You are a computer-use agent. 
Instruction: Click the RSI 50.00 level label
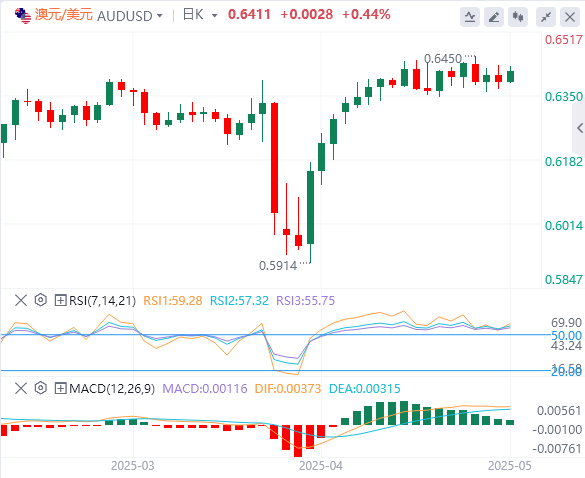pyautogui.click(x=566, y=335)
